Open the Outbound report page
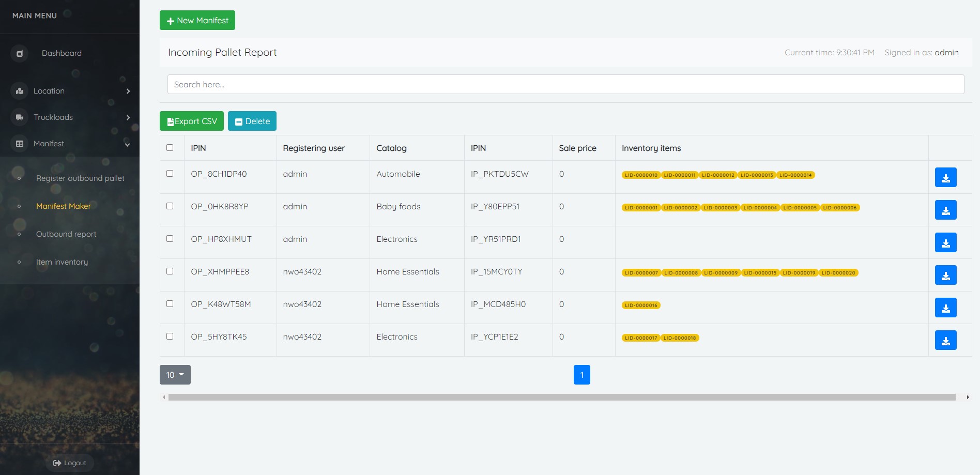 tap(66, 234)
